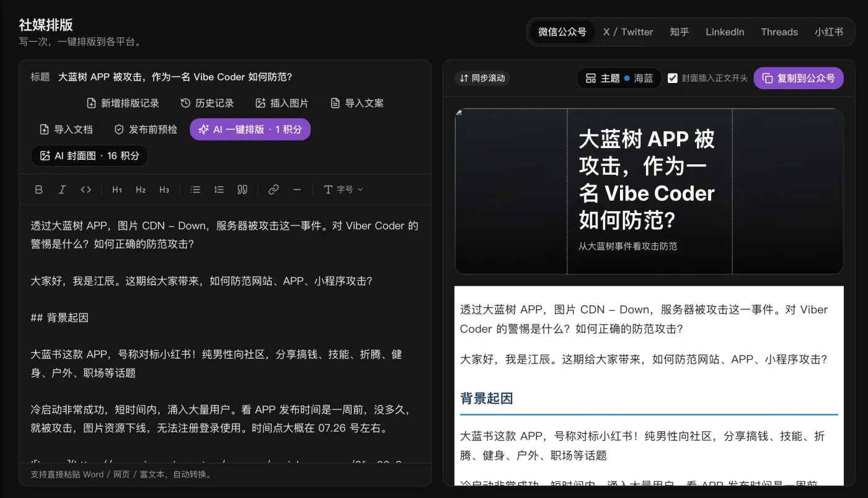Image resolution: width=868 pixels, height=498 pixels.
Task: Click 插入图片 to insert image
Action: click(x=282, y=103)
